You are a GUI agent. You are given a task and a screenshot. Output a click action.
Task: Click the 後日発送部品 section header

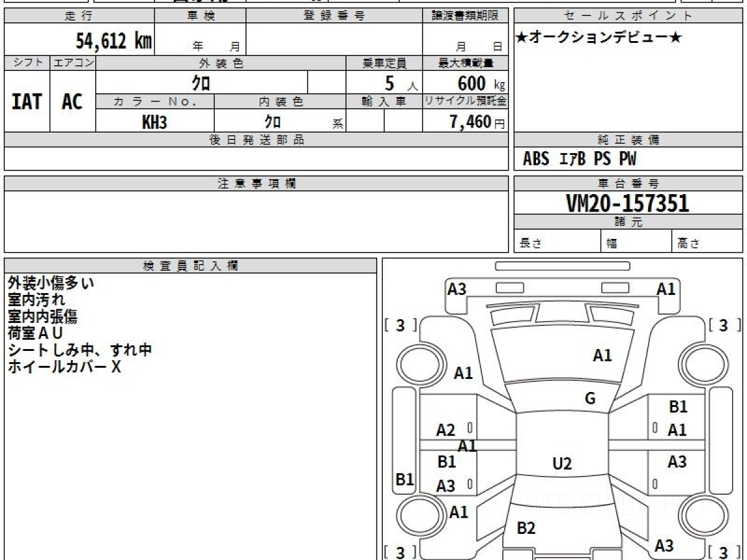[x=256, y=140]
